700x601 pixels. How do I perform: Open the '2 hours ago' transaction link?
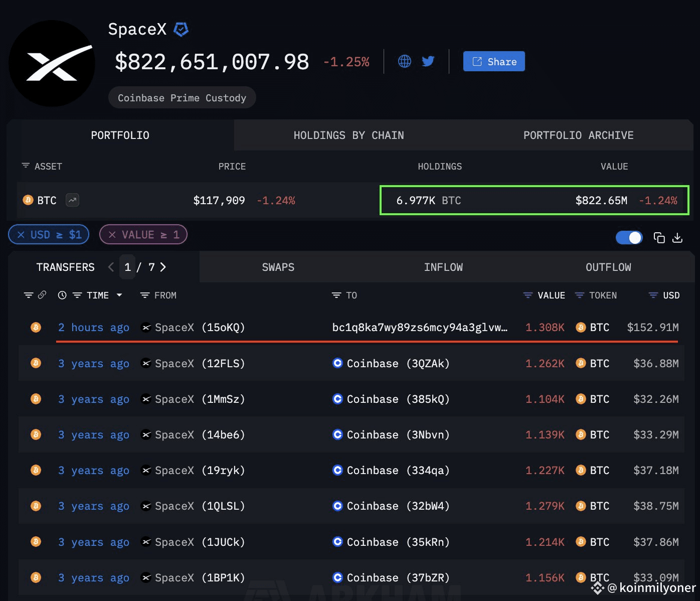(x=94, y=327)
